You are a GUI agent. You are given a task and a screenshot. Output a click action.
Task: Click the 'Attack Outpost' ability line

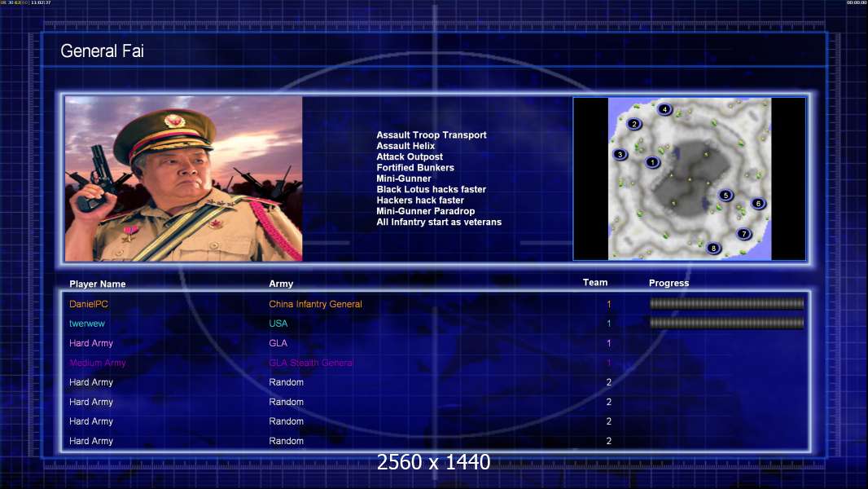(x=409, y=156)
